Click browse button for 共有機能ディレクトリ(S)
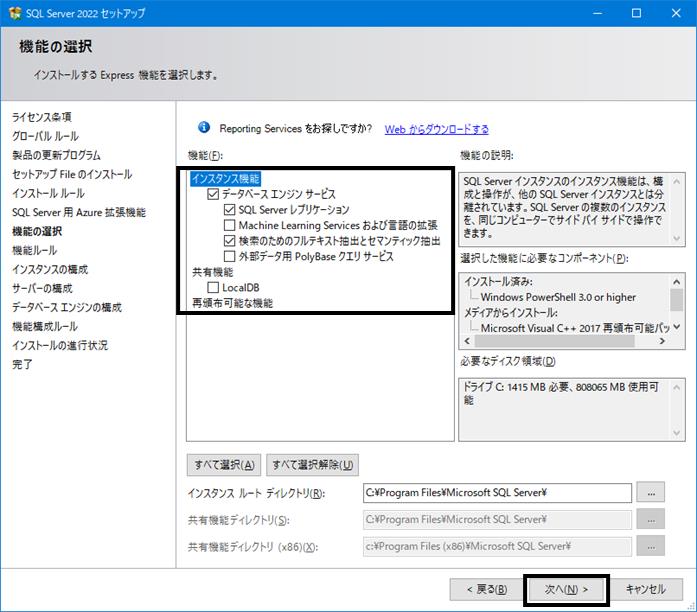Screen dimensions: 697x612 pos(651,519)
